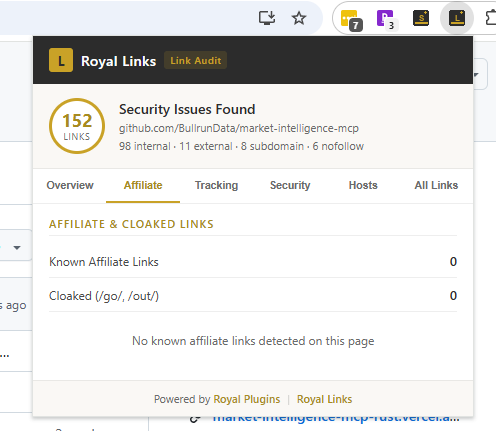Click the Affiliate & Cloaked Links section heading
The width and height of the screenshot is (496, 431).
point(131,224)
